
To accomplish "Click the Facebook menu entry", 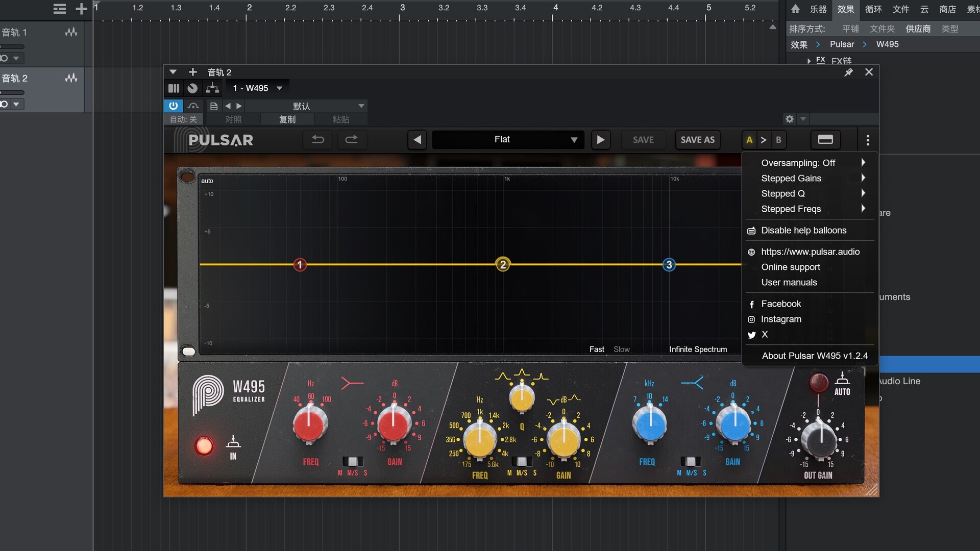I will 810,304.
